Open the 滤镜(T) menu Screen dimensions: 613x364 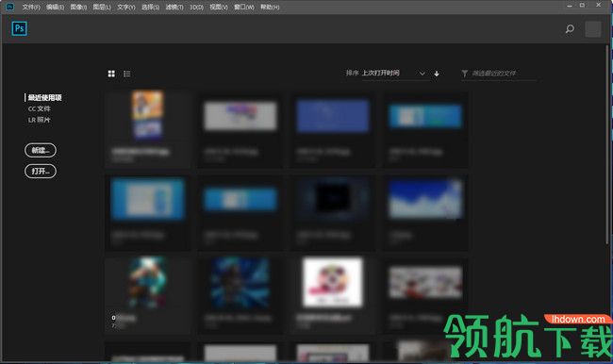(x=174, y=7)
